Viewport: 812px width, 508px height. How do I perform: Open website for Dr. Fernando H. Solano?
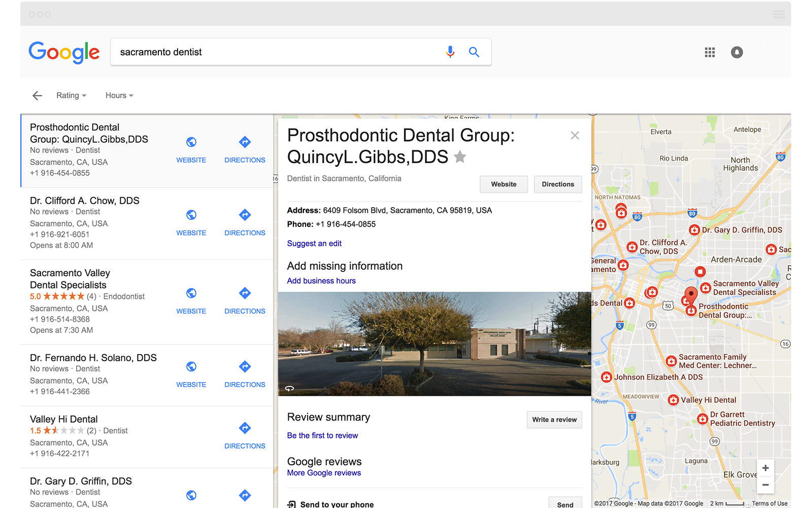(191, 374)
